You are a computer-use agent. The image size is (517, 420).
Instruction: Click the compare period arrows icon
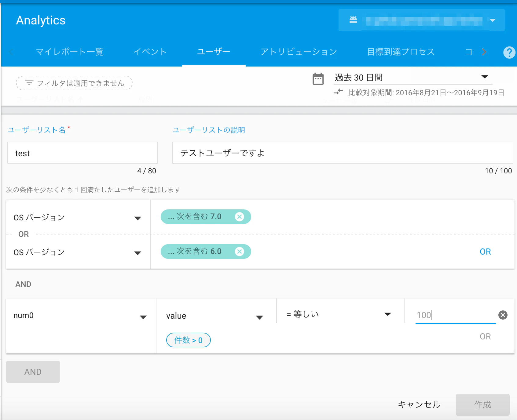(x=338, y=92)
